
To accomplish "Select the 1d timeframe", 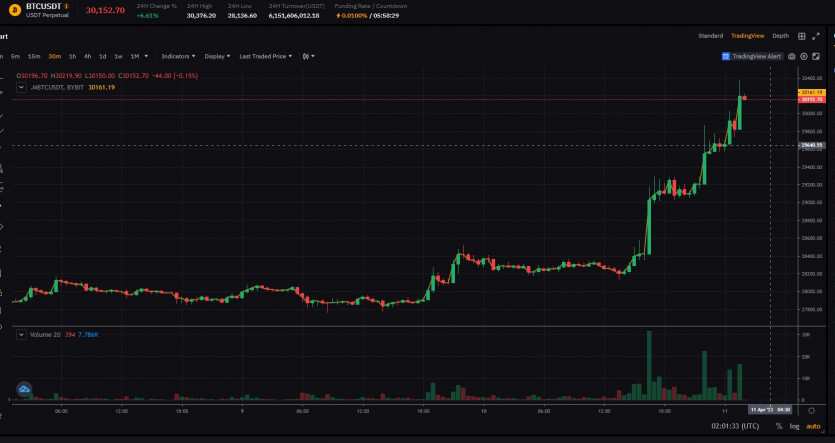I will tap(103, 56).
